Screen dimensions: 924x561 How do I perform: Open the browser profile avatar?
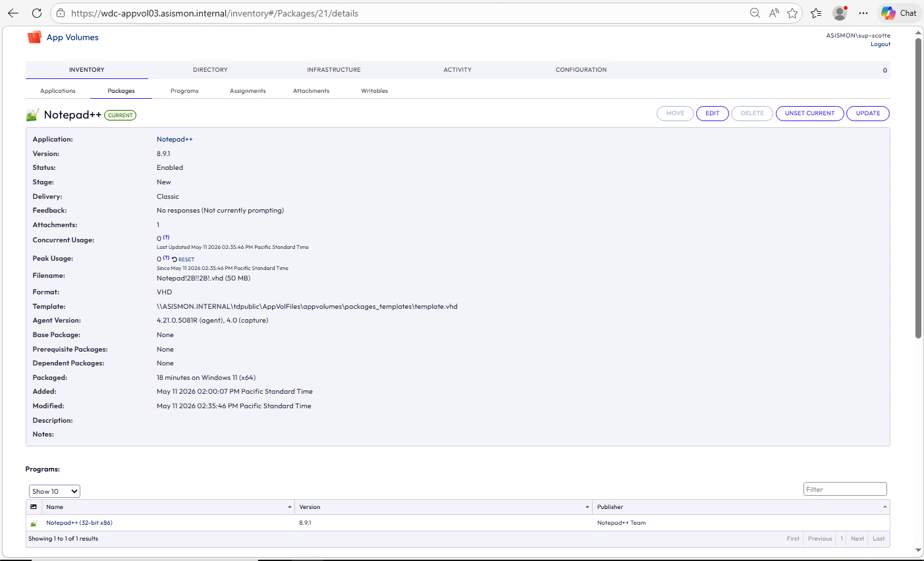pyautogui.click(x=840, y=13)
